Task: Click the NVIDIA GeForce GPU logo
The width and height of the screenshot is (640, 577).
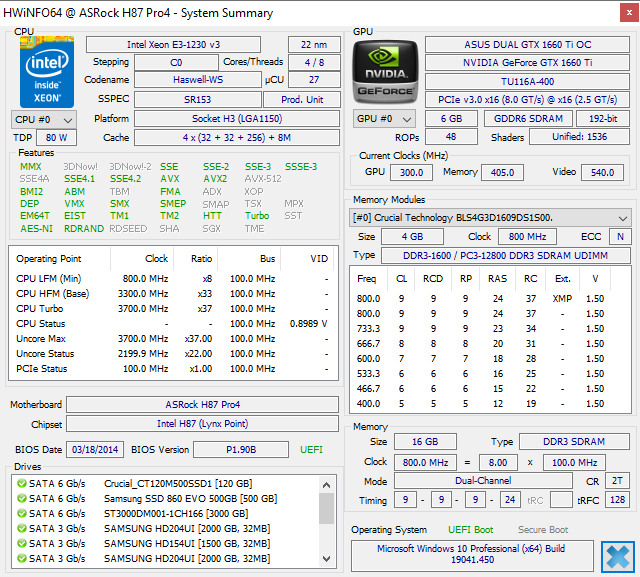Action: click(x=385, y=72)
